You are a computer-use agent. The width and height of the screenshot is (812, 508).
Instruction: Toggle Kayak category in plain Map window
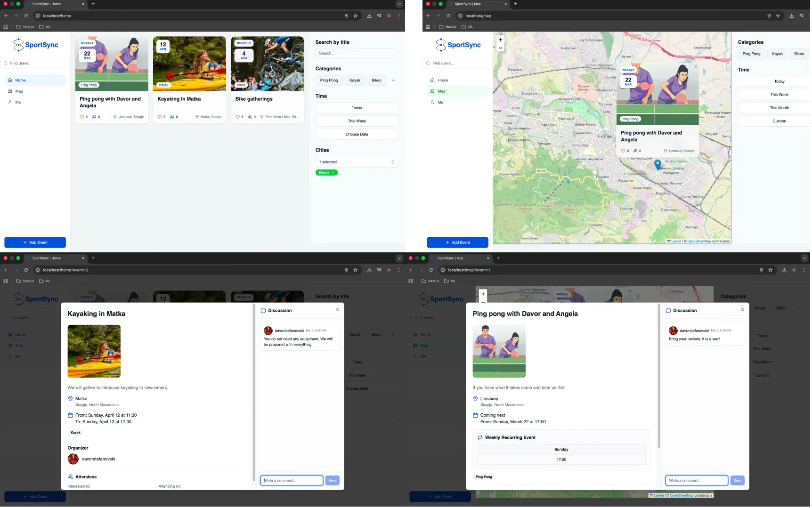(779, 54)
